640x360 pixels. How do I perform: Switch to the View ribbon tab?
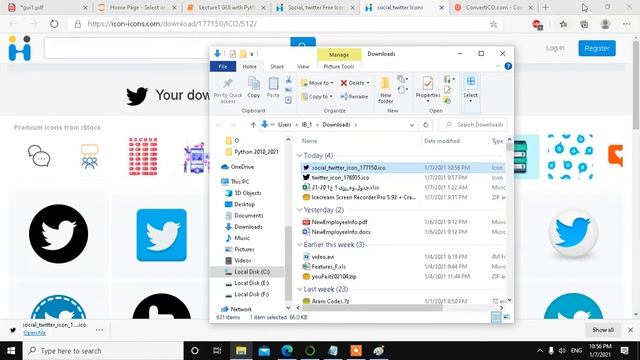click(303, 67)
